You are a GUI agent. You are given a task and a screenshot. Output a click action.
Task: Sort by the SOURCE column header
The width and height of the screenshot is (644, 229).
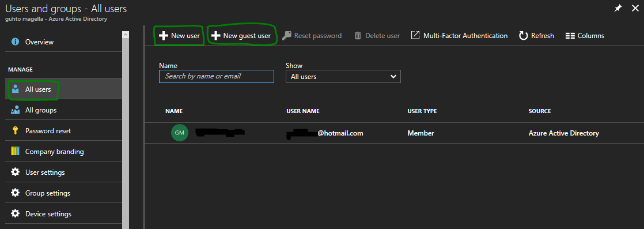(x=540, y=111)
